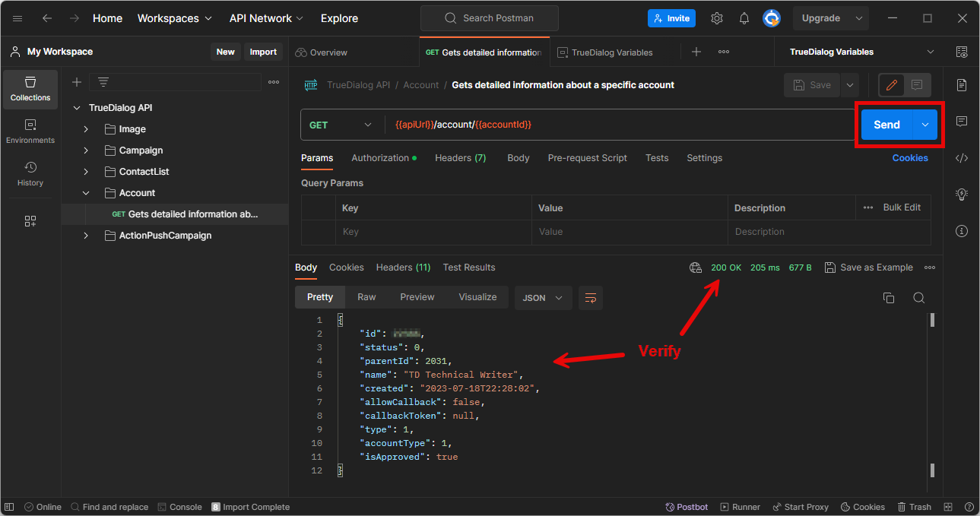Open tab overflow options menu

724,52
